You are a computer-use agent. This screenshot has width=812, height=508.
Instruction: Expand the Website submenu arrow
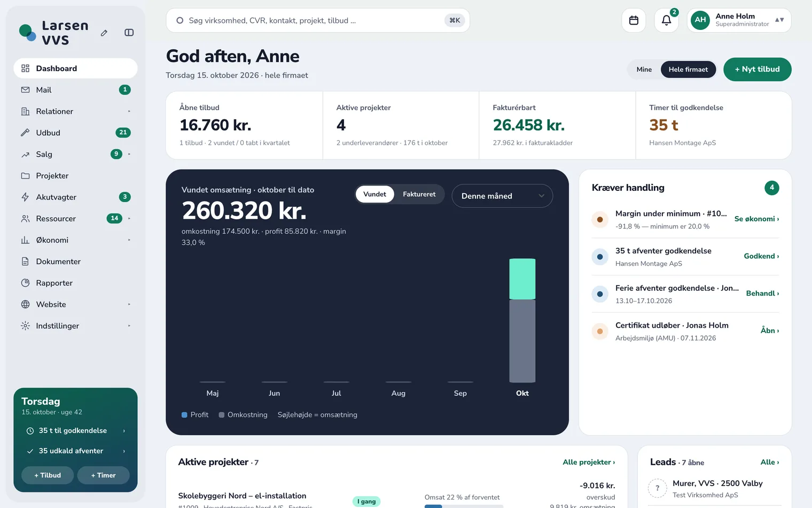tap(129, 304)
